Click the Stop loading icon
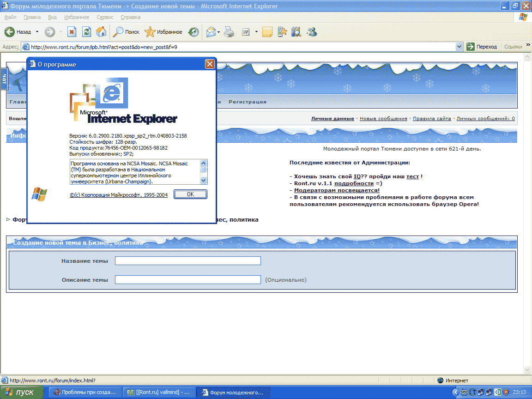Image resolution: width=532 pixels, height=399 pixels. pyautogui.click(x=72, y=32)
